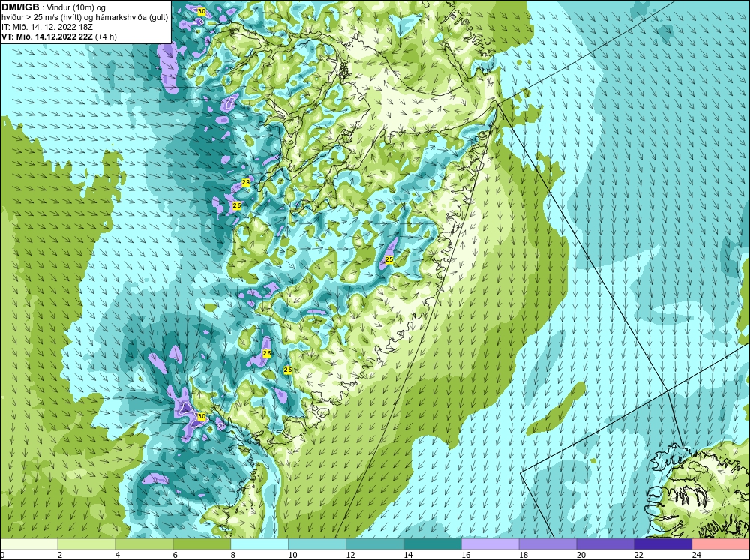750x560 pixels.
Task: Select the light green 2–4 legend swatch
Action: pos(86,544)
